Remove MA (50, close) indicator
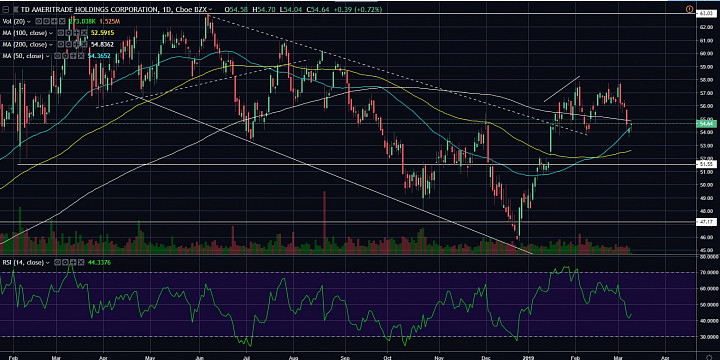Viewport: 720px width, 360px height. pyautogui.click(x=81, y=56)
